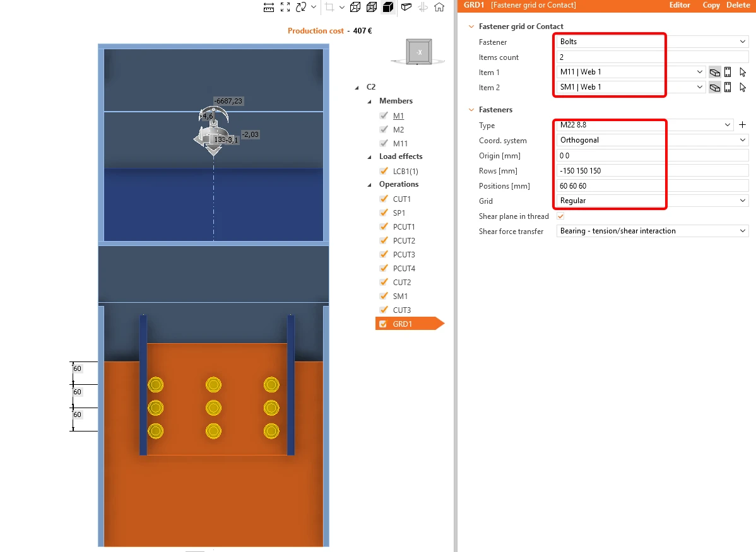The width and height of the screenshot is (756, 552).
Task: Uncheck the CUT1 operation checkbox
Action: pos(384,199)
